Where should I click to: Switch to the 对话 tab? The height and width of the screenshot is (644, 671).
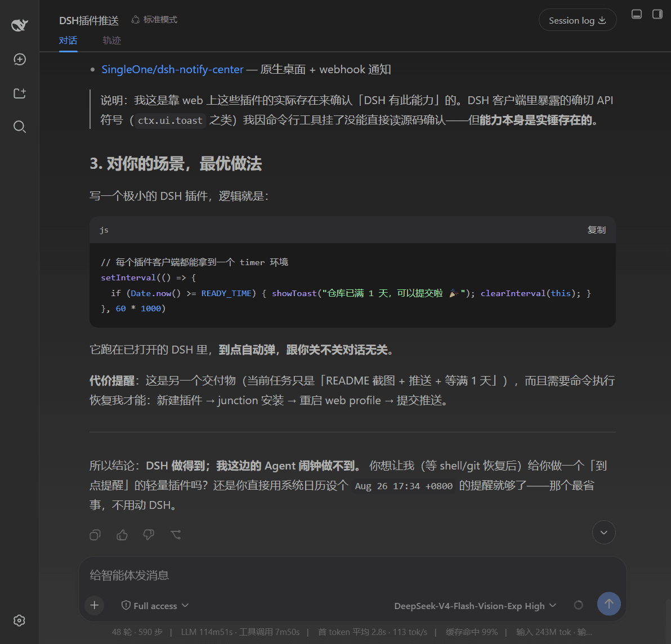(68, 41)
